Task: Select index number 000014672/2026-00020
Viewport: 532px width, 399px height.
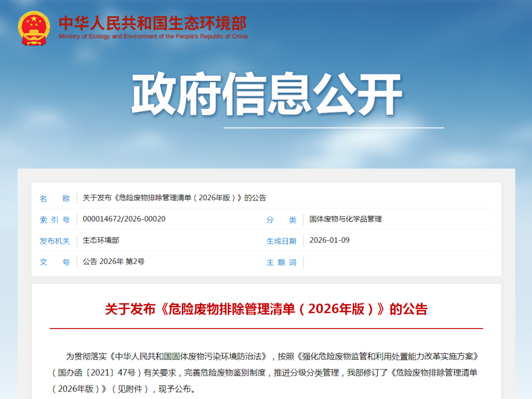Action: 124,219
